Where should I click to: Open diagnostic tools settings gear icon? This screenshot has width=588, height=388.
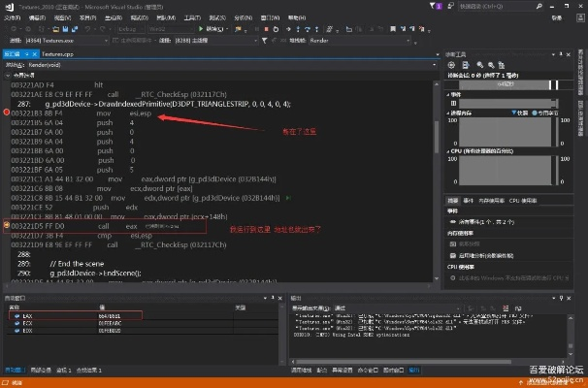pyautogui.click(x=450, y=64)
